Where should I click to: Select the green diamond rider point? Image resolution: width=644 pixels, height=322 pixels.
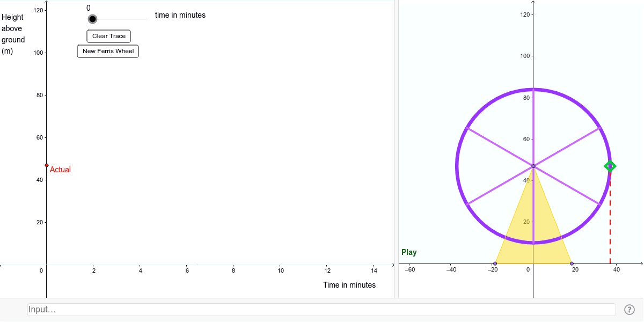click(x=610, y=166)
